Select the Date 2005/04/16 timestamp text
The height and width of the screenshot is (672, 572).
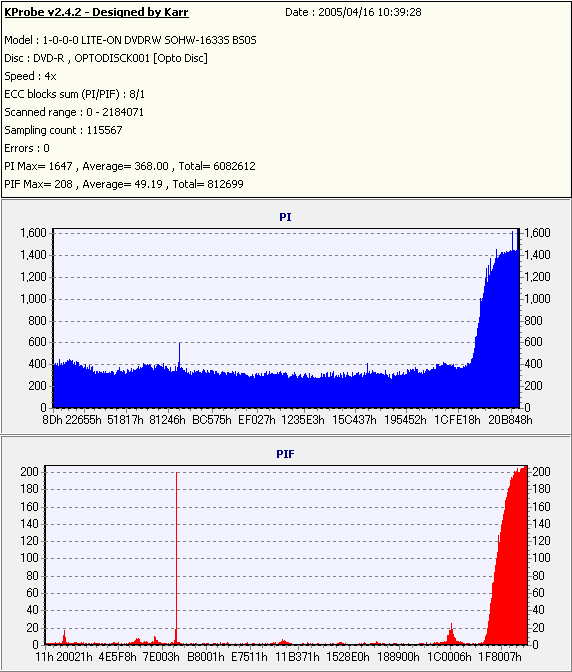(353, 12)
